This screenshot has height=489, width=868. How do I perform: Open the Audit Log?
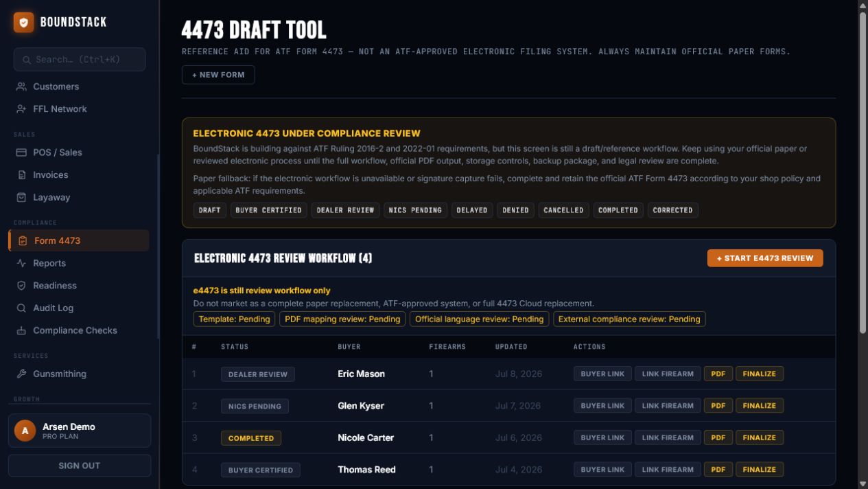coord(79,308)
